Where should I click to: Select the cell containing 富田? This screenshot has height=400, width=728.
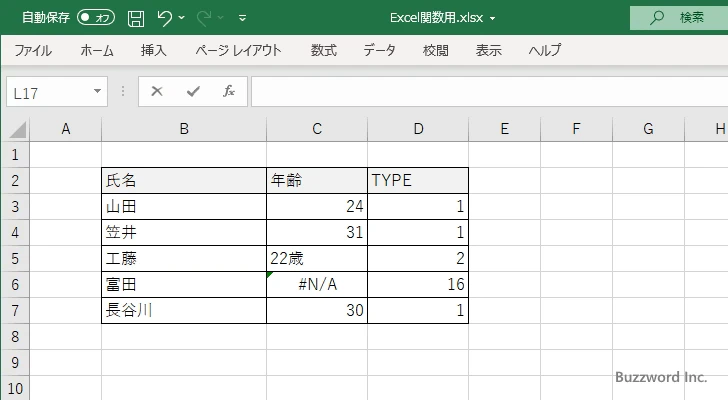[x=184, y=284]
